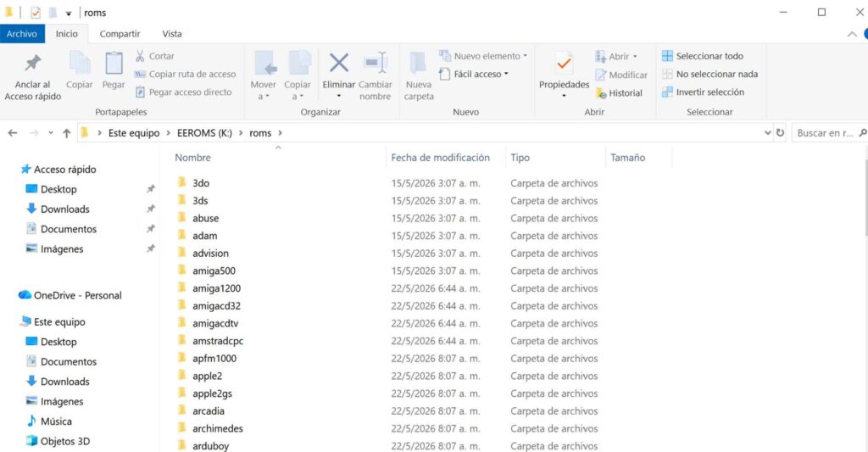The image size is (868, 452).
Task: Sort by the Tipo column header
Action: pos(520,158)
